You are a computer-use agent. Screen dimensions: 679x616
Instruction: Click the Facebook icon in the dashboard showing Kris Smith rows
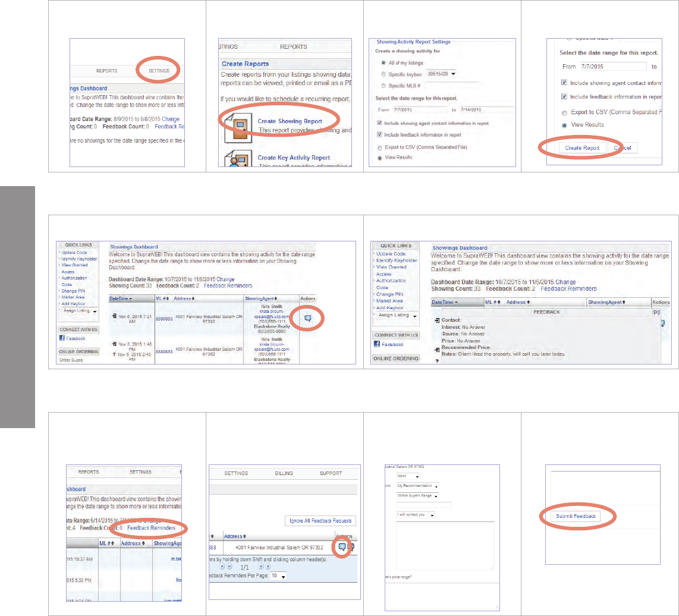pos(62,338)
